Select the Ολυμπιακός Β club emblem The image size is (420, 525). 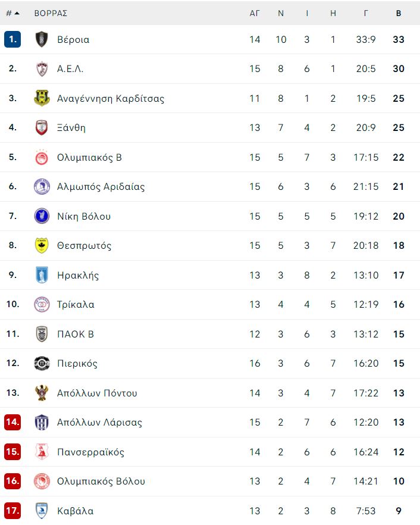click(x=42, y=157)
